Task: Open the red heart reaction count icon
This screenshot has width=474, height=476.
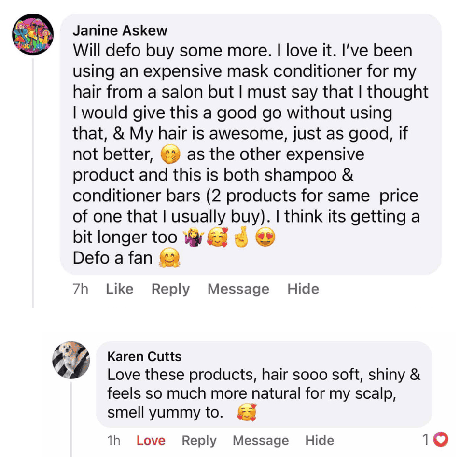Action: click(441, 439)
